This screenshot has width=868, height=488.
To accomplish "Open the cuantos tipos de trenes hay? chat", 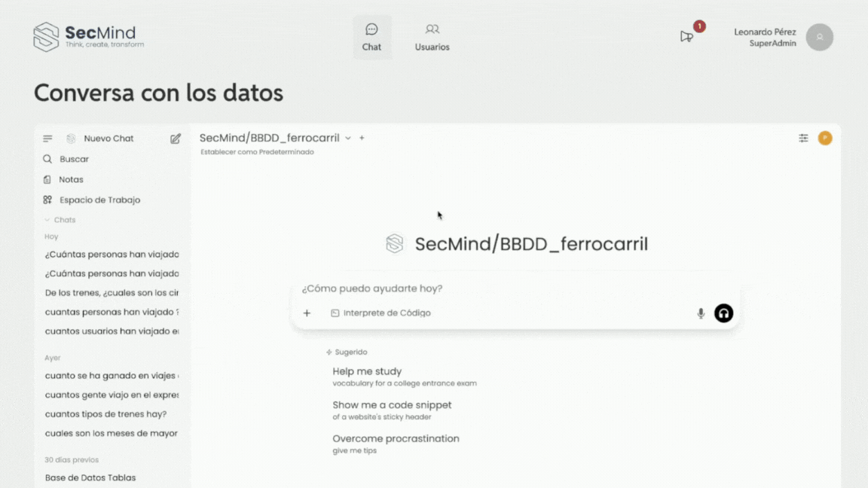I will click(x=105, y=413).
